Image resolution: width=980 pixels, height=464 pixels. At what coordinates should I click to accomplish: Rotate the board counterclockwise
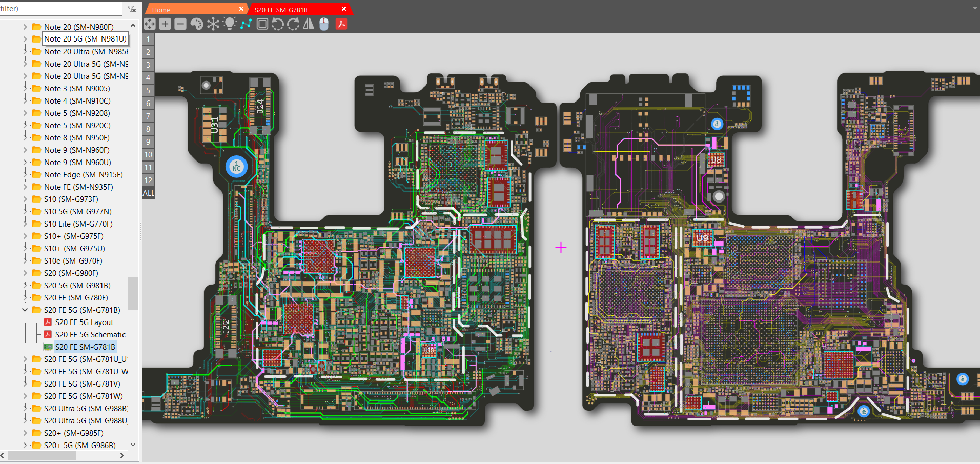[x=278, y=24]
